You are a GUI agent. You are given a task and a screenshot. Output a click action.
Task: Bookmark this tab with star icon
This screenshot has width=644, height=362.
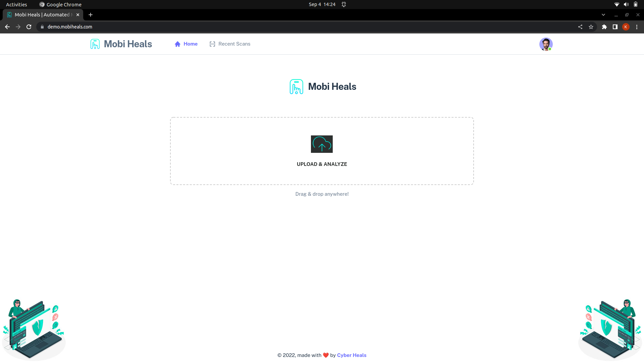point(591,27)
